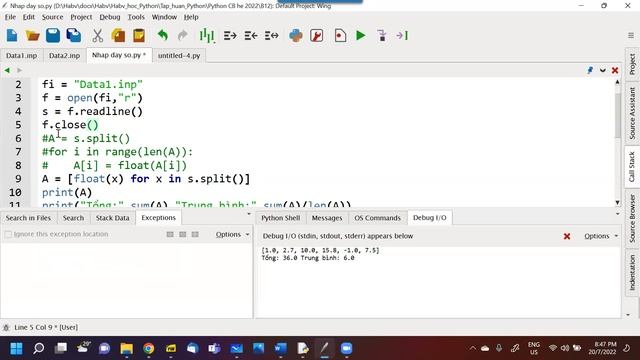The height and width of the screenshot is (360, 640).
Task: Indent the selected lines with the toolbar icon
Action: pyautogui.click(x=230, y=36)
